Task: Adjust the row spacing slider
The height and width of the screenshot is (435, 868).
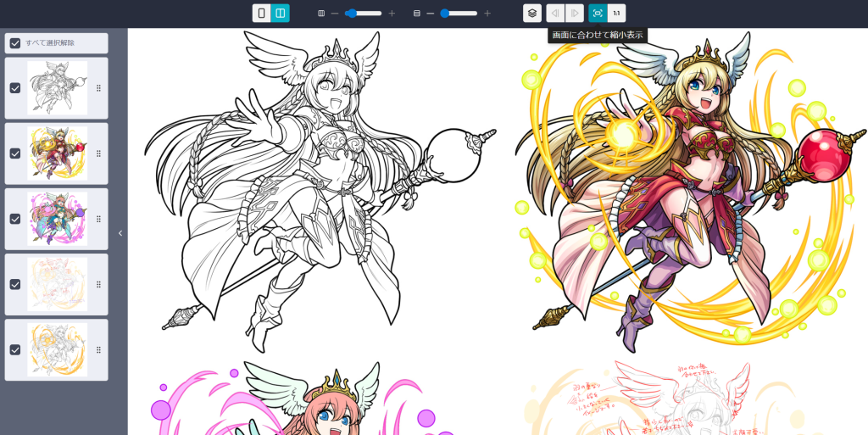Action: tap(458, 14)
